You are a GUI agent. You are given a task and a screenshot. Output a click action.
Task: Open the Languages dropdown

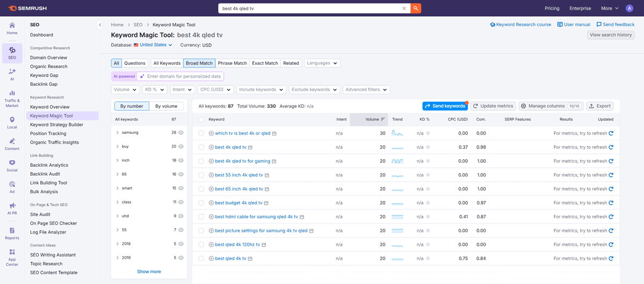(x=322, y=63)
